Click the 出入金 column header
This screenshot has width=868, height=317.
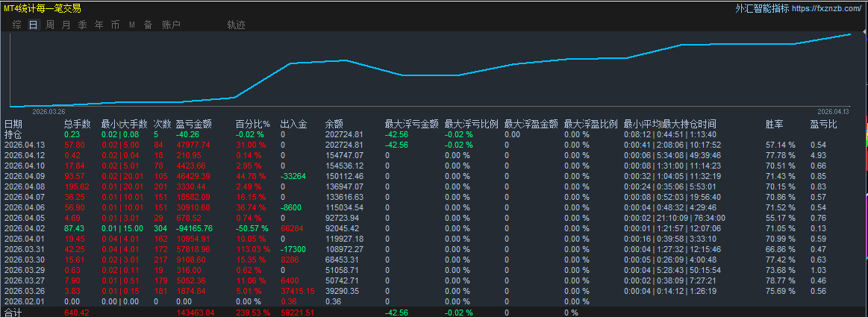(294, 124)
